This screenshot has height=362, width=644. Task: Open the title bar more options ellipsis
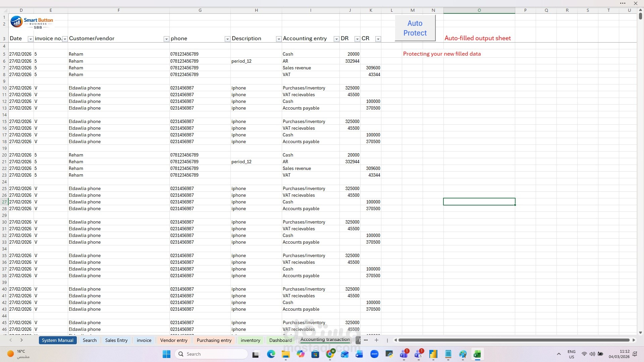click(x=623, y=3)
